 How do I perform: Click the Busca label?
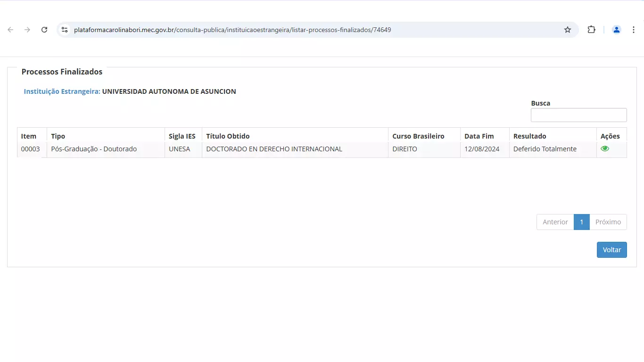[x=540, y=103]
